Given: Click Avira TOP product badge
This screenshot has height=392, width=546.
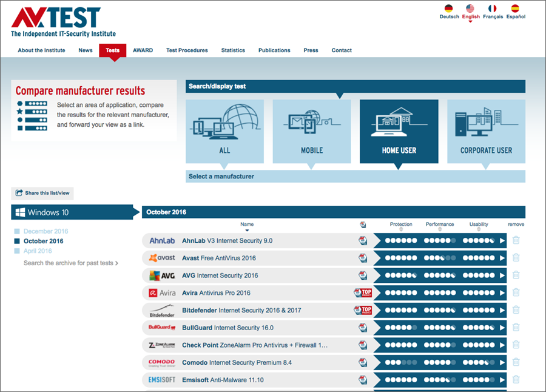Looking at the screenshot, I should point(363,292).
